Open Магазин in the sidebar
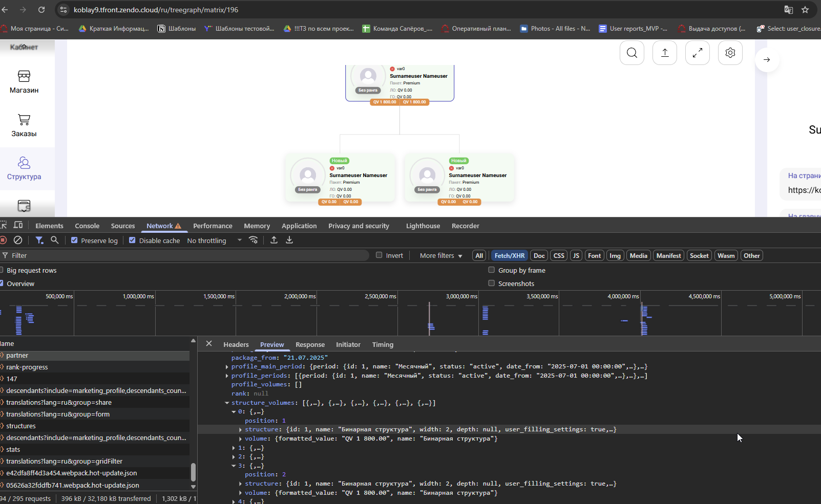 pyautogui.click(x=24, y=82)
